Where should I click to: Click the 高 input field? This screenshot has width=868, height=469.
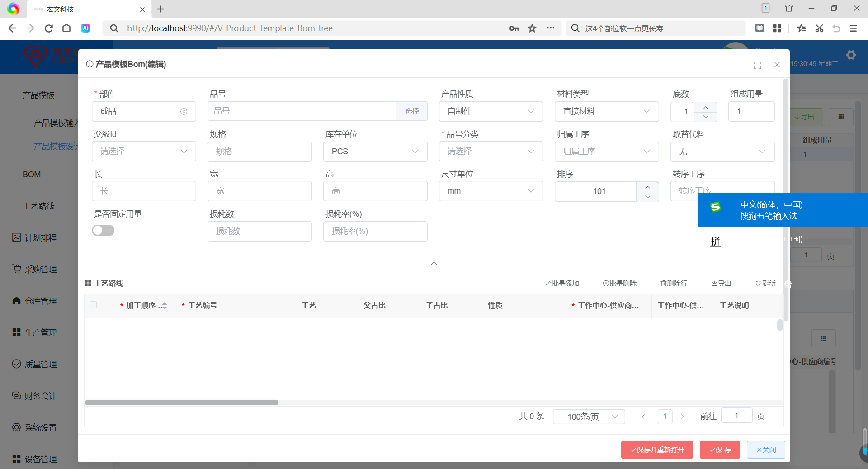(x=375, y=191)
